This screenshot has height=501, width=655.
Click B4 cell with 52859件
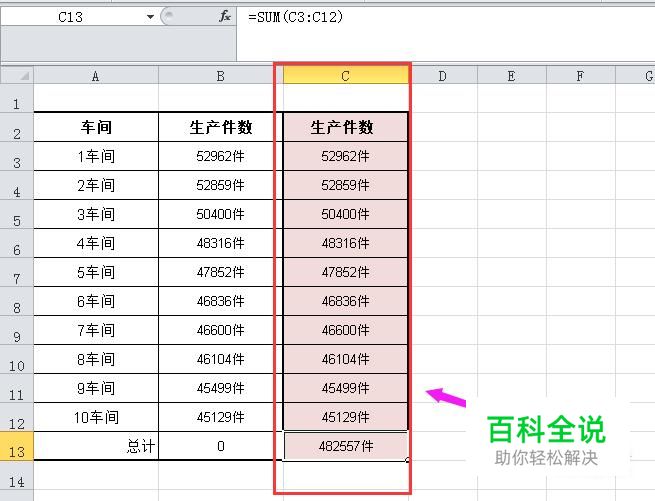coord(221,185)
